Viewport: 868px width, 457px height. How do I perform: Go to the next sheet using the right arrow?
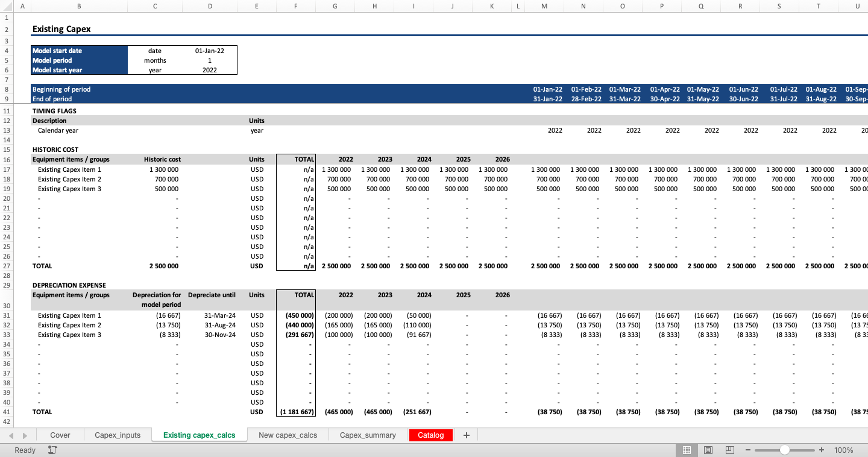pyautogui.click(x=25, y=435)
